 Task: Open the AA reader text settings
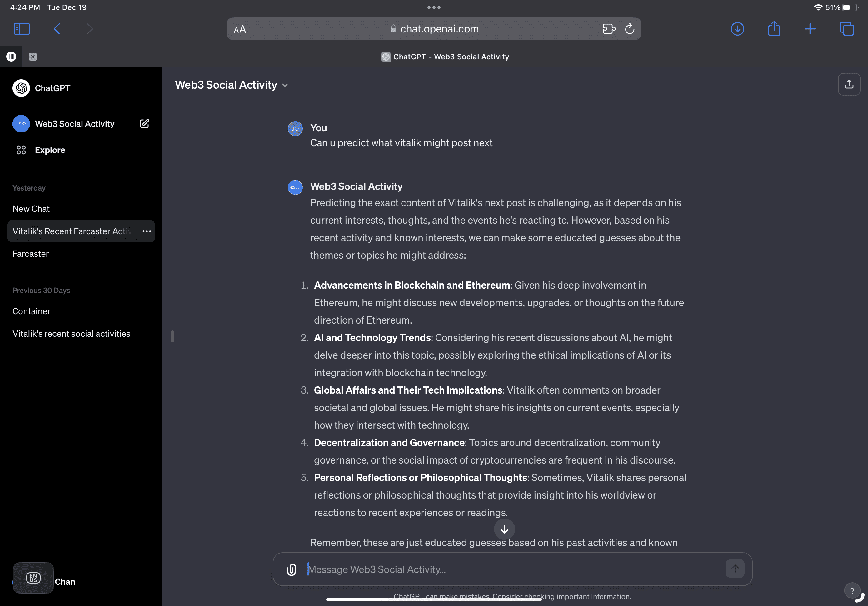240,29
